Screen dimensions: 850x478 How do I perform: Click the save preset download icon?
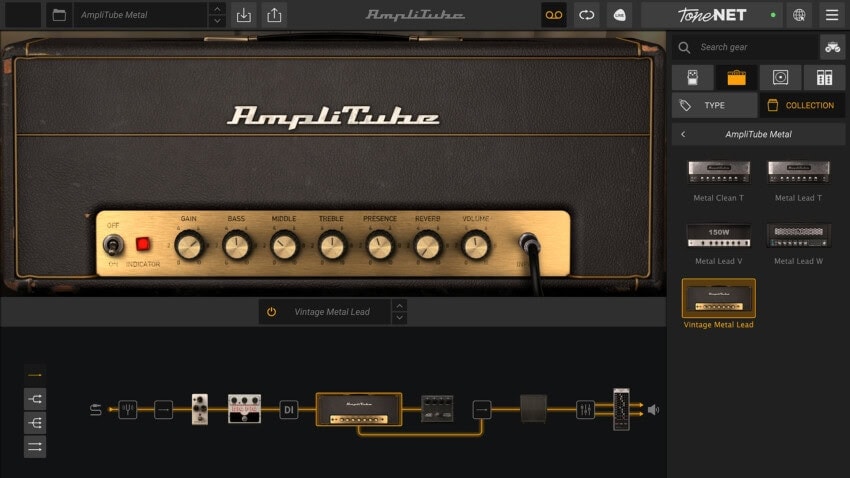tap(244, 15)
